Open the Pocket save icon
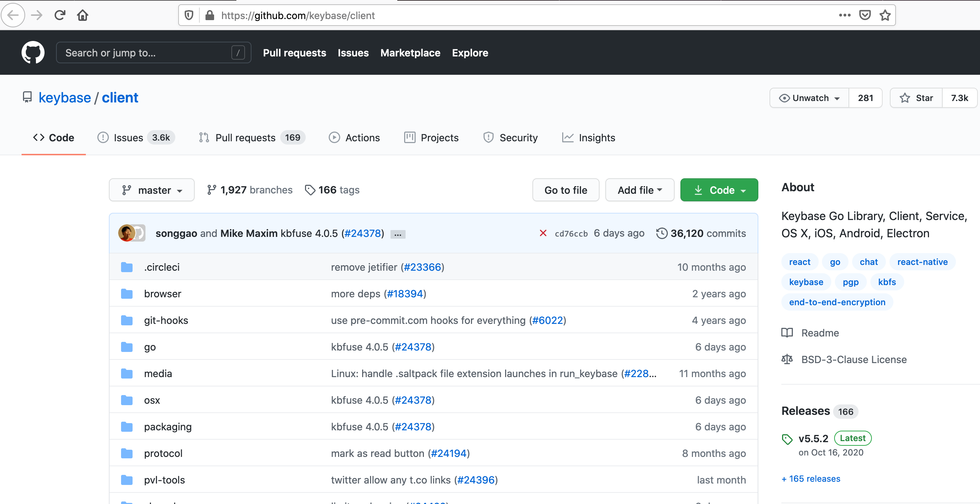The width and height of the screenshot is (980, 504). click(x=865, y=15)
